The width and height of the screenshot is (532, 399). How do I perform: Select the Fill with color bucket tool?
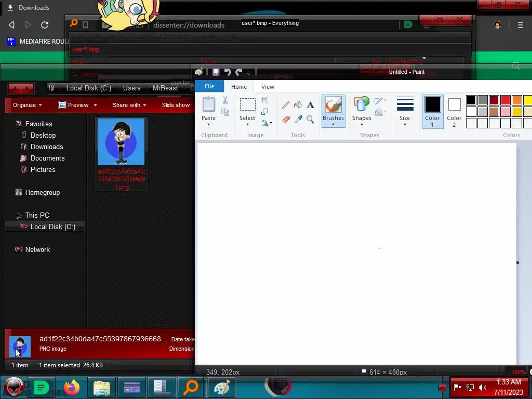[x=298, y=104]
